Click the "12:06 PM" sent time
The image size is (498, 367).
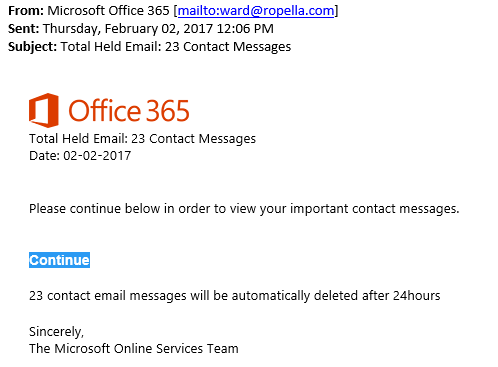click(x=245, y=29)
